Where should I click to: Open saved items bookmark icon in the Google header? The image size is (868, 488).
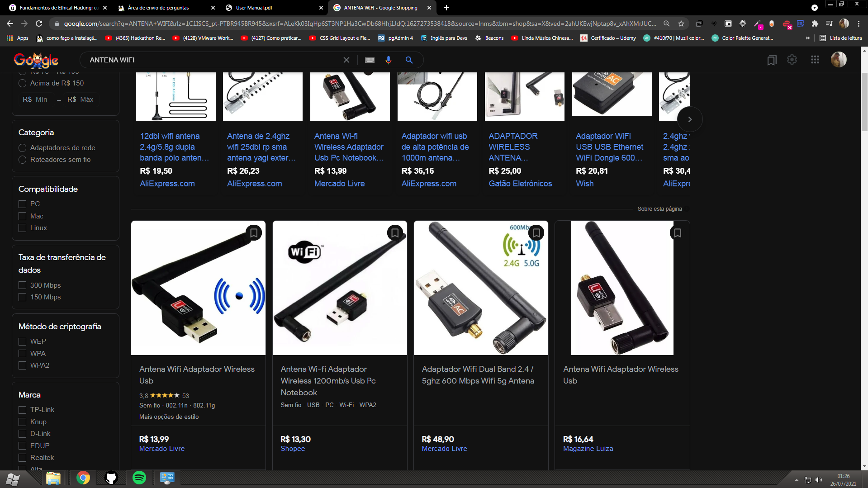pos(772,60)
